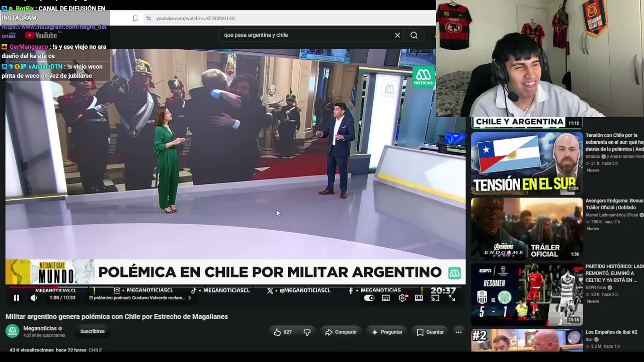Click xAnakinDTN username in chat
This screenshot has width=644, height=362.
click(45, 67)
